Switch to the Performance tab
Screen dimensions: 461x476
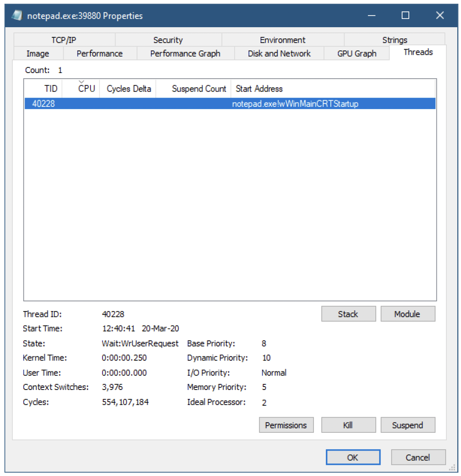[x=100, y=53]
